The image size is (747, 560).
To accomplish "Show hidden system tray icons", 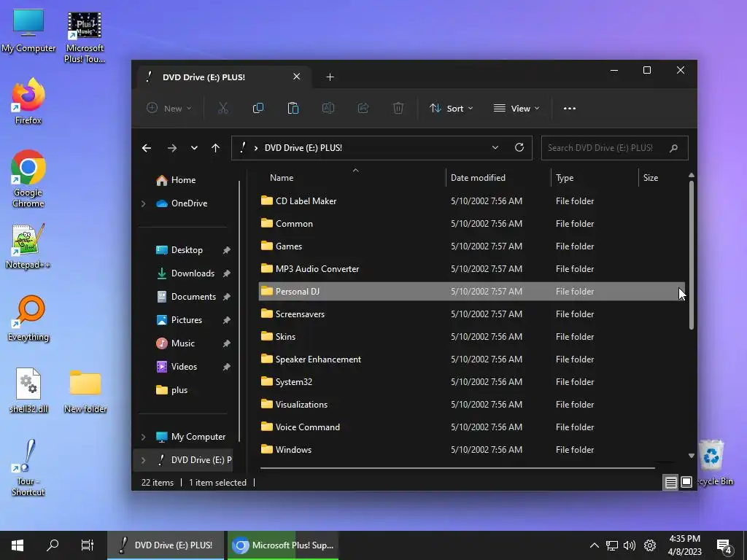I will (x=594, y=545).
